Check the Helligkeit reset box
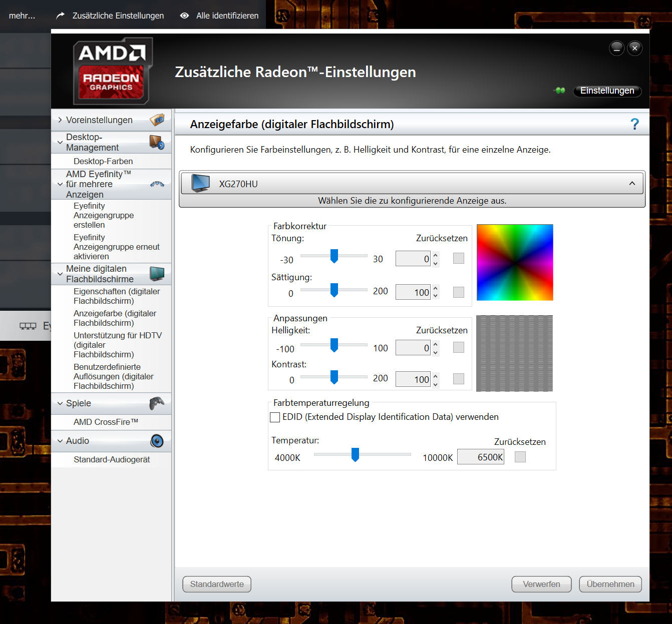 tap(459, 347)
